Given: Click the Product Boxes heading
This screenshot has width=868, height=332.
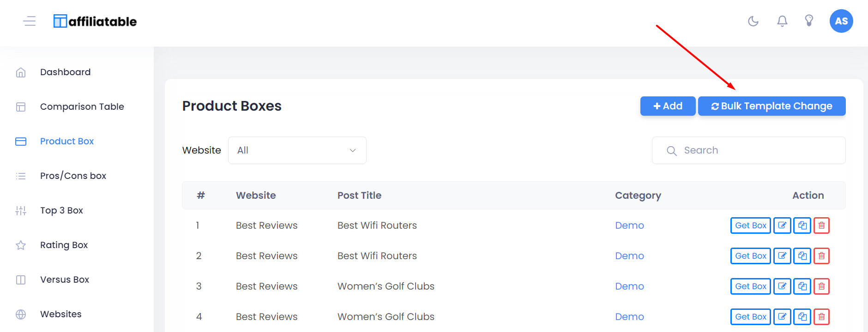Looking at the screenshot, I should pyautogui.click(x=232, y=106).
